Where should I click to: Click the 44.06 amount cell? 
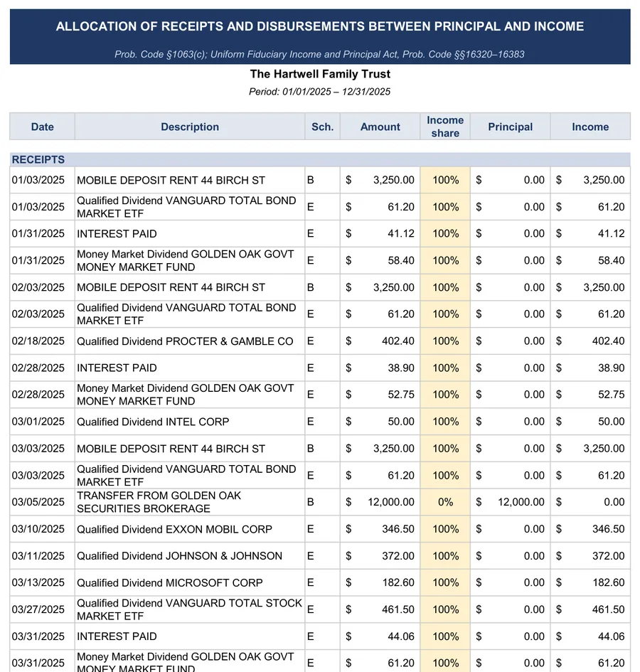[380, 636]
